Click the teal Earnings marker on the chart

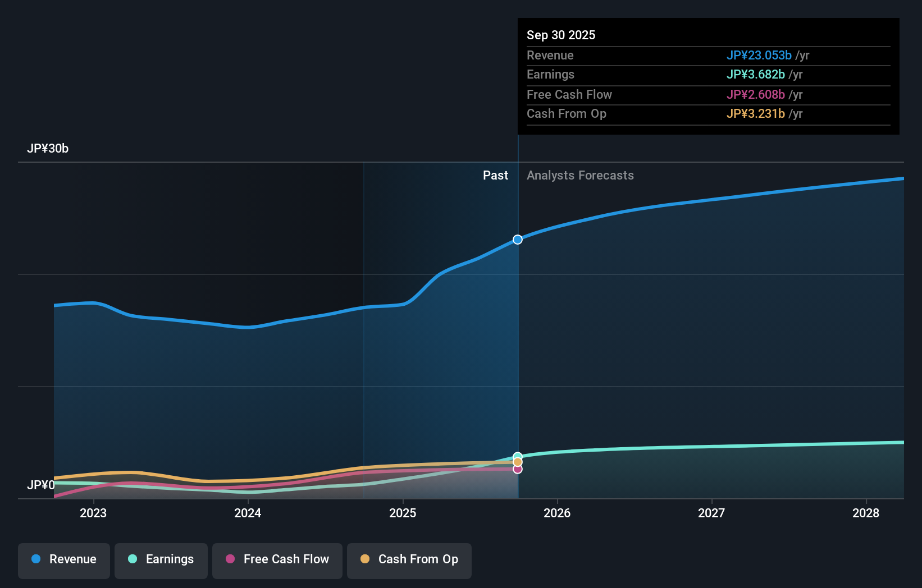click(517, 456)
